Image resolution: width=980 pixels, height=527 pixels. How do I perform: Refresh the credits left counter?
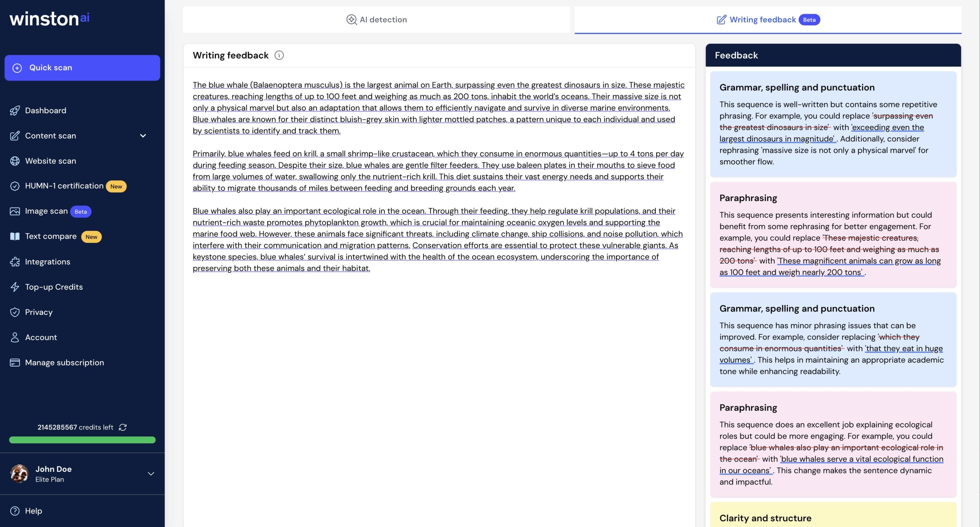[x=122, y=427]
